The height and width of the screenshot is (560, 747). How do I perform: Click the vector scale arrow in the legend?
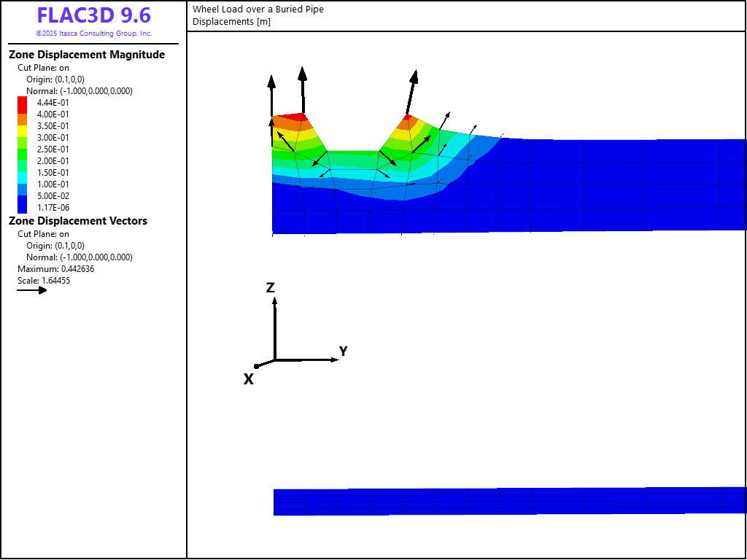coord(32,290)
